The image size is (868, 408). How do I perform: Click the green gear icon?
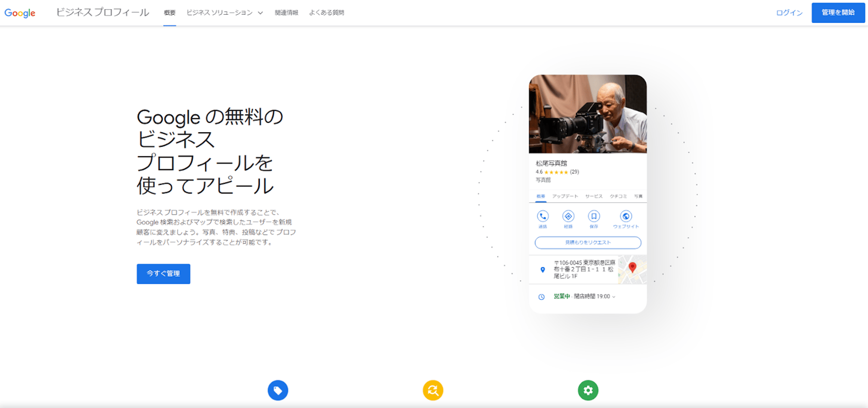[588, 390]
